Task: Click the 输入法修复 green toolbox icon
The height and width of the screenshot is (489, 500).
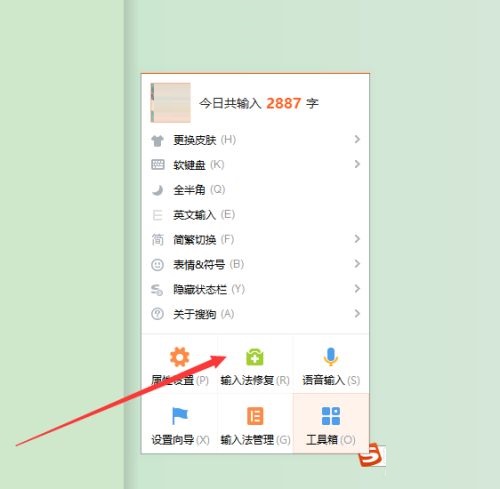Action: point(255,357)
